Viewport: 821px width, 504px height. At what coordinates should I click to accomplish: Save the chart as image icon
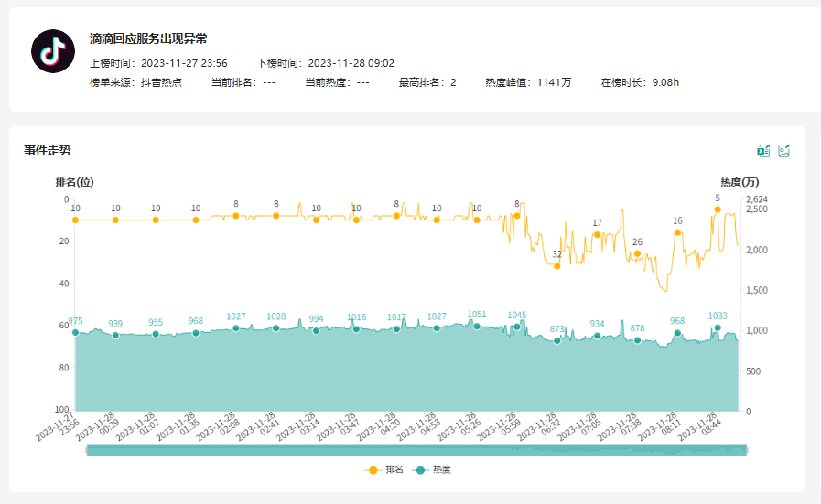click(x=783, y=151)
